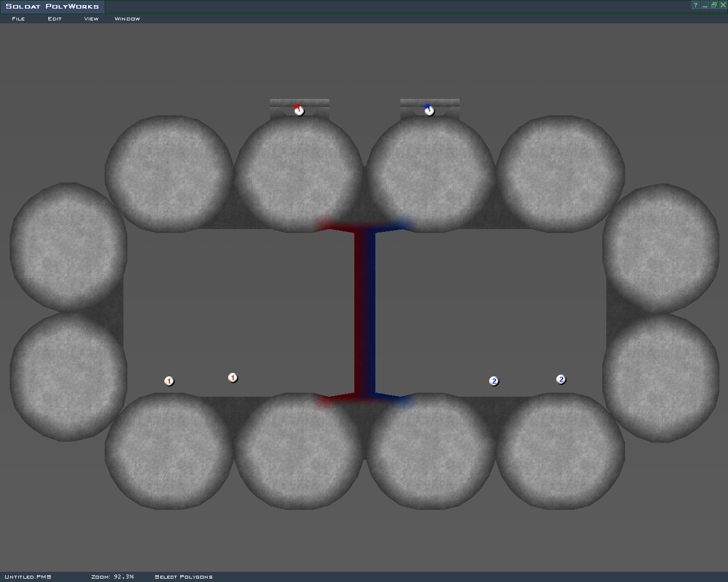Viewport: 728px width, 582px height.
Task: Click the blue flag spawn marker
Action: click(429, 110)
